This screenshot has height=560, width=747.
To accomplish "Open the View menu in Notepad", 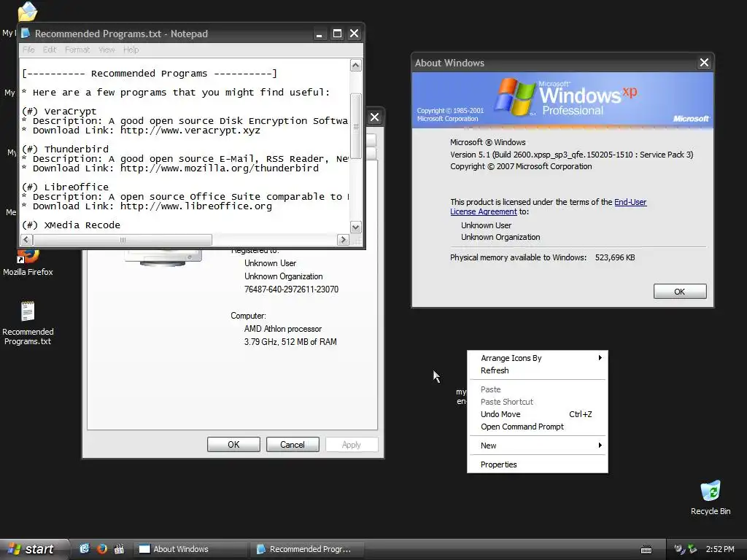I will (107, 50).
